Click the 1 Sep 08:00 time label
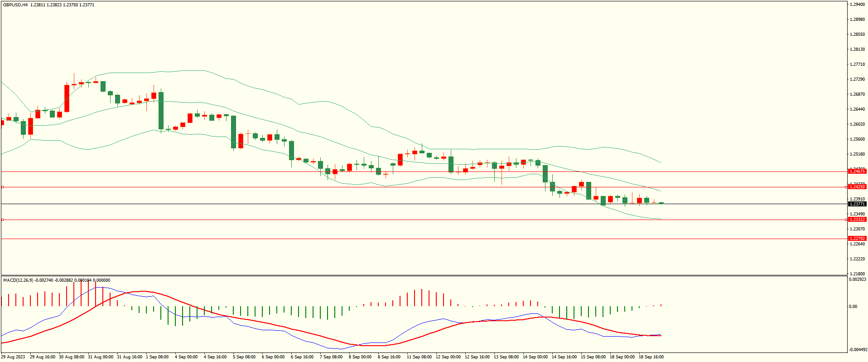Viewport: 868px width, 362px height. (x=157, y=357)
